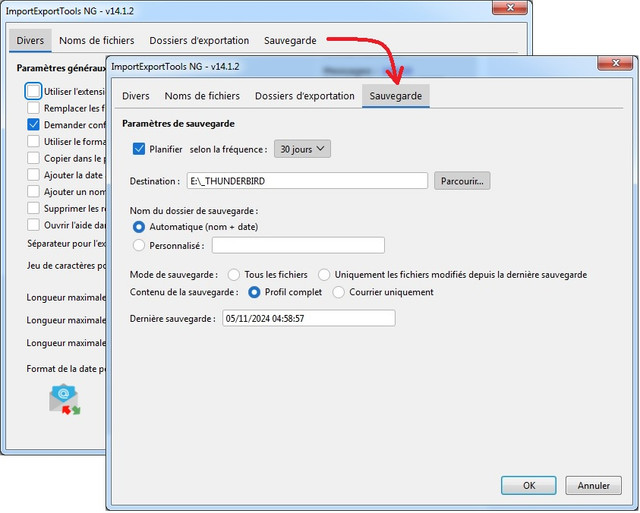The image size is (640, 513).
Task: Select Tous les fichiers backup mode
Action: click(x=233, y=275)
